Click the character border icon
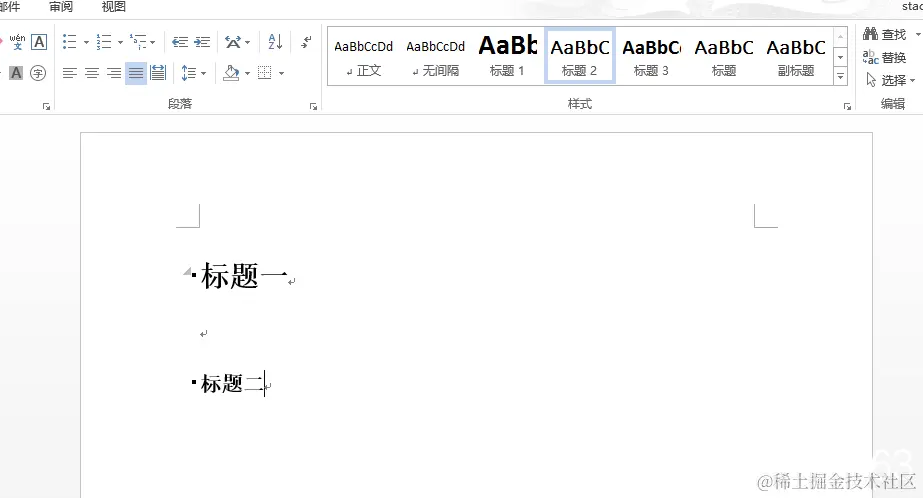This screenshot has height=498, width=923. coord(39,42)
